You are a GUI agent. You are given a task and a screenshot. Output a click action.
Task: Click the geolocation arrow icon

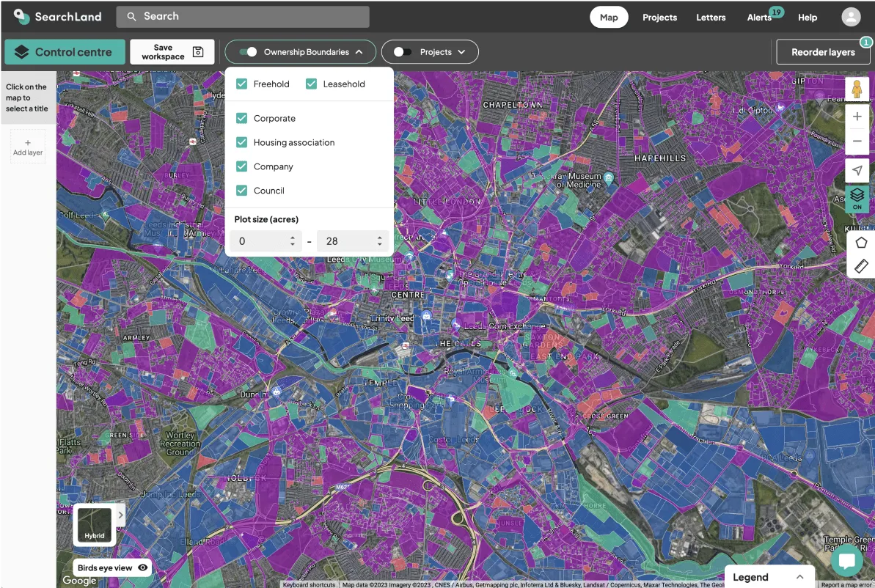click(x=857, y=170)
